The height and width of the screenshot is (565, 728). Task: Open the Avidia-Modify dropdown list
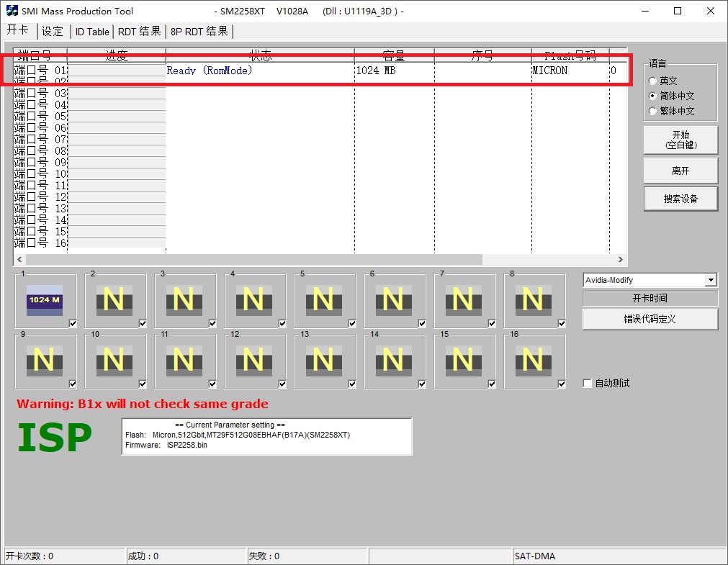[711, 280]
